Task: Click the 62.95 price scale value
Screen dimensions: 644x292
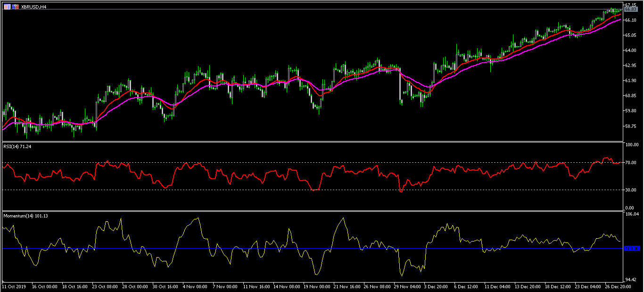Action: click(630, 65)
